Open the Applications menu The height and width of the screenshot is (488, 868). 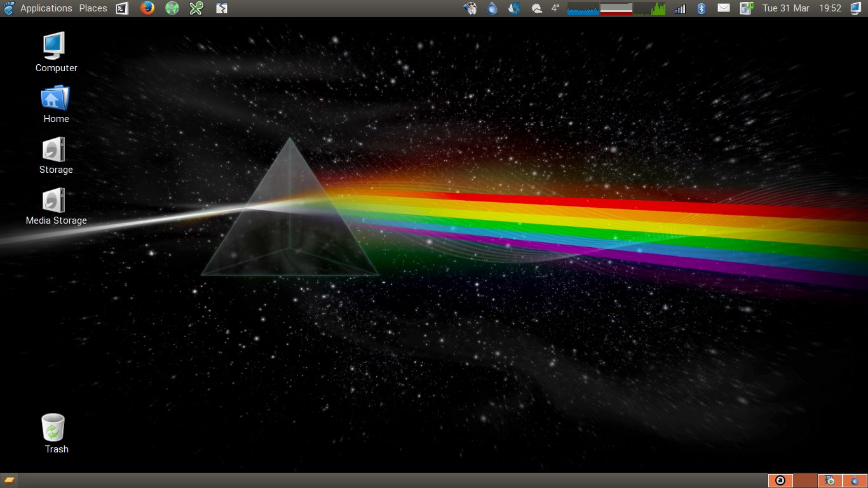click(x=46, y=8)
